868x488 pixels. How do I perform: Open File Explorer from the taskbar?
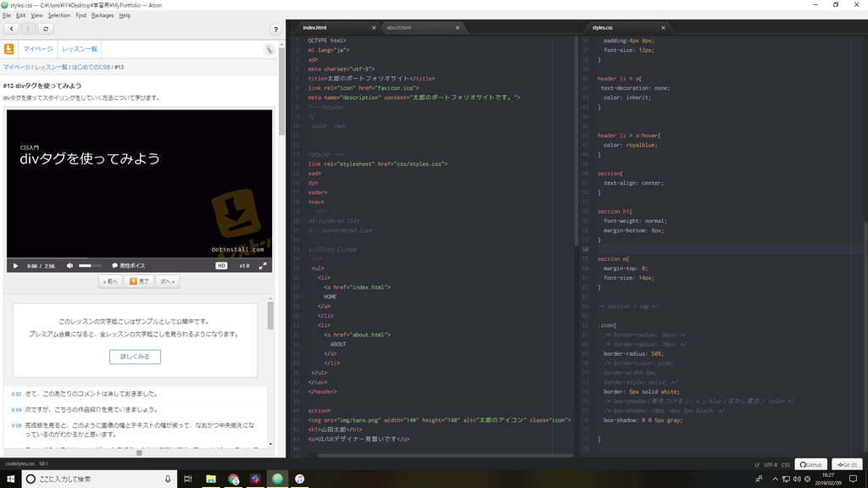[211, 480]
